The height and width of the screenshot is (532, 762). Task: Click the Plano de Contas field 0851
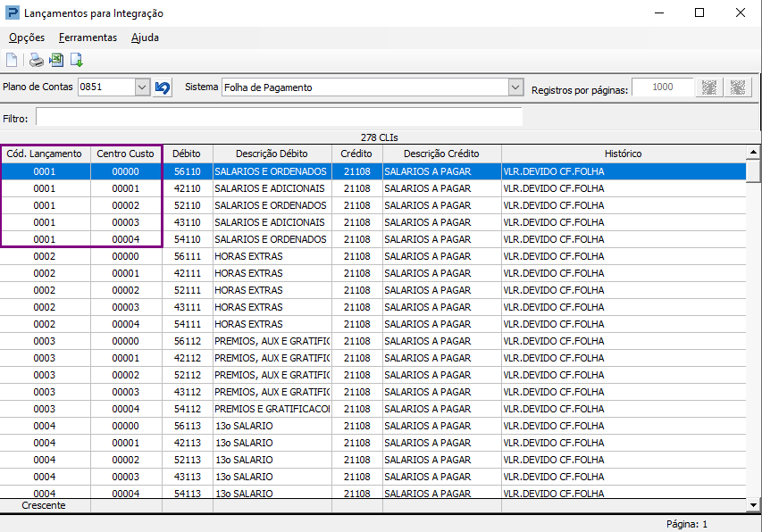[x=106, y=87]
